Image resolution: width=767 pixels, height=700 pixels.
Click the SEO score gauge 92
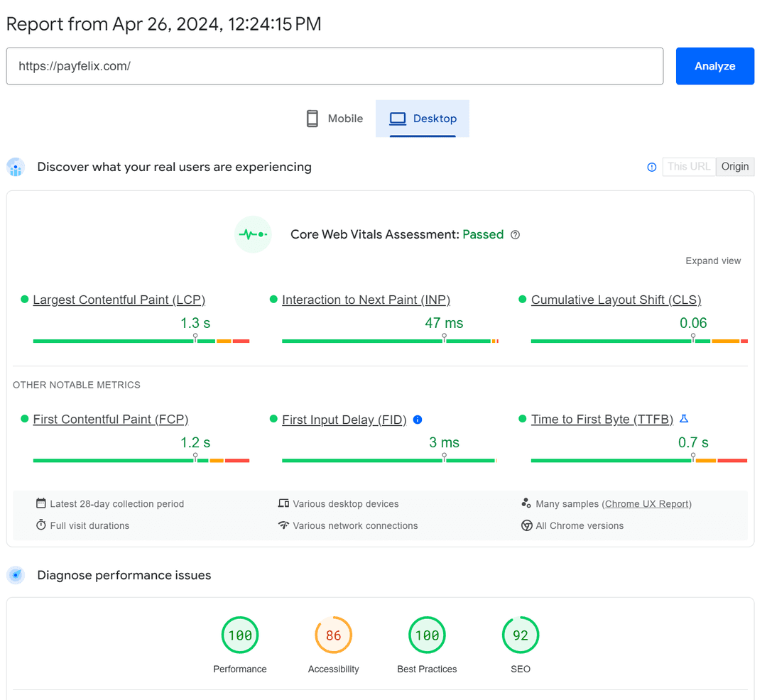pyautogui.click(x=521, y=635)
